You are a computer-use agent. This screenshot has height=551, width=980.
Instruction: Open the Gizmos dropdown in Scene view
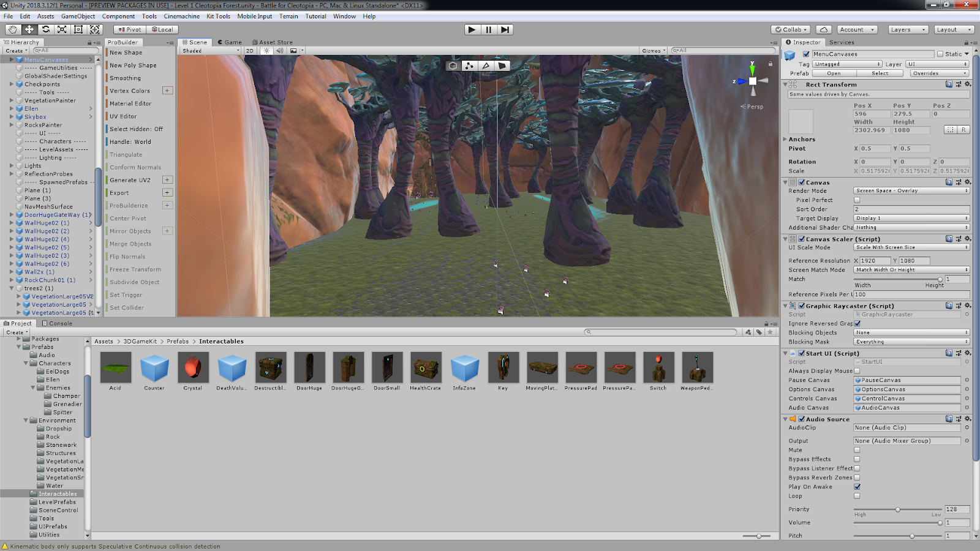[x=654, y=51]
